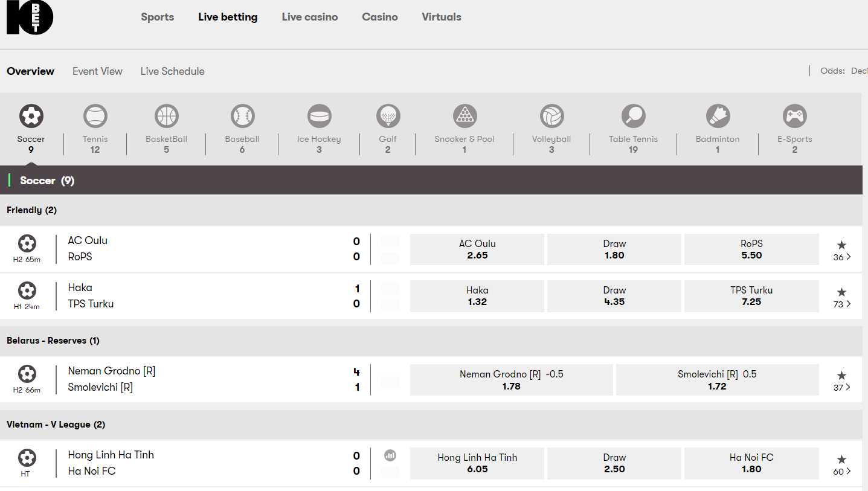The width and height of the screenshot is (868, 491).
Task: Bet on Haka at 1.32
Action: pyautogui.click(x=477, y=297)
